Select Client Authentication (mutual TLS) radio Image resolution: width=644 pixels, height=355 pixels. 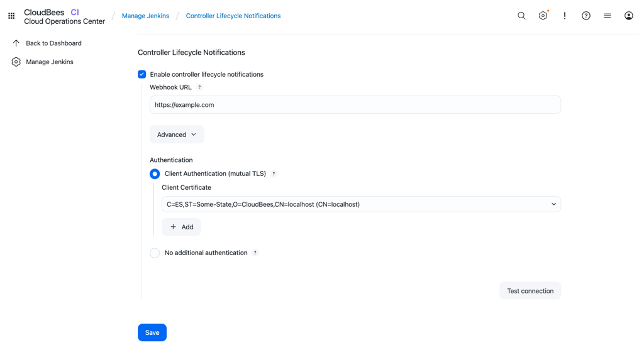pyautogui.click(x=155, y=174)
